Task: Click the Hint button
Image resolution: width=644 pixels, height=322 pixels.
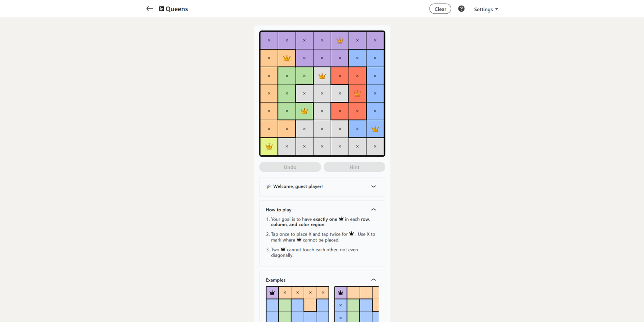Action: (x=354, y=167)
